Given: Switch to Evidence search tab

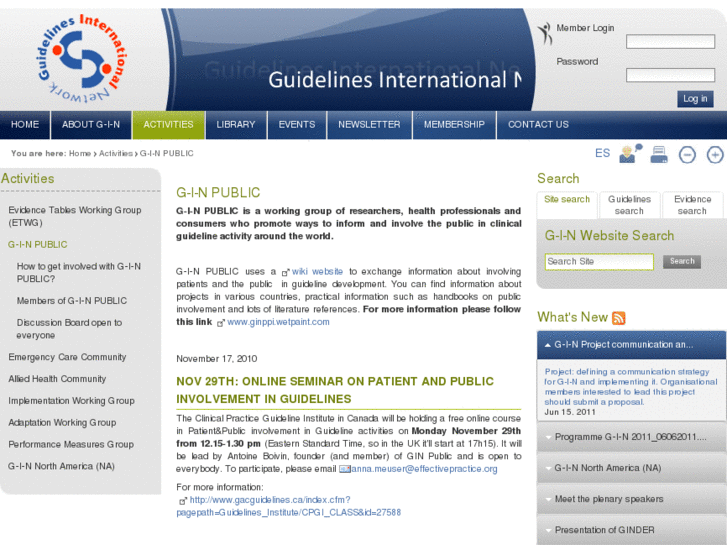Looking at the screenshot, I should [x=692, y=205].
